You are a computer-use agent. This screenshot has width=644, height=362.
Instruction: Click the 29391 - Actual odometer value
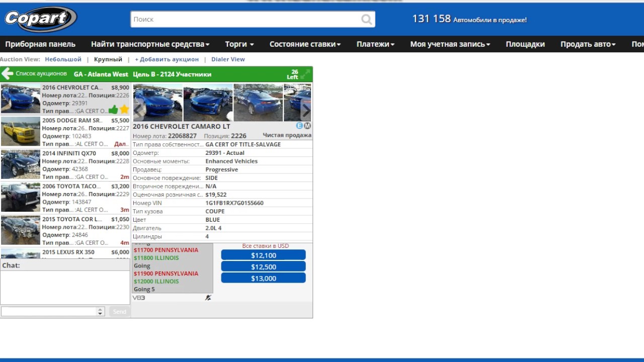point(225,153)
